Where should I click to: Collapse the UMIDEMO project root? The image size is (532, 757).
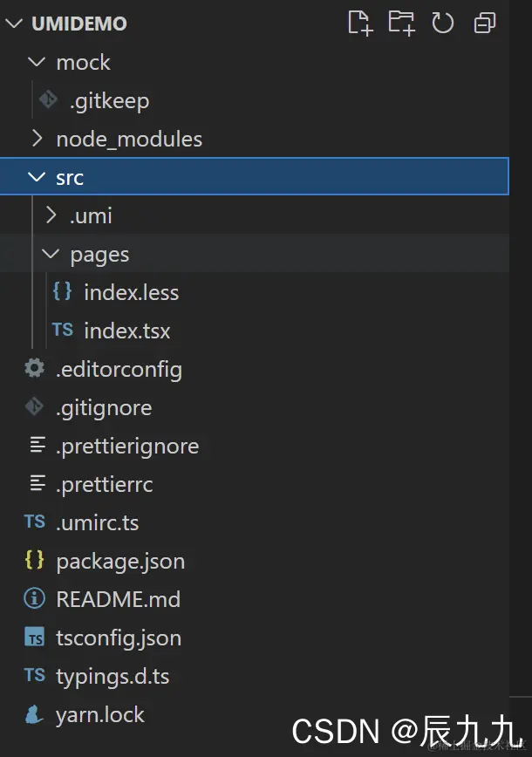coord(14,24)
